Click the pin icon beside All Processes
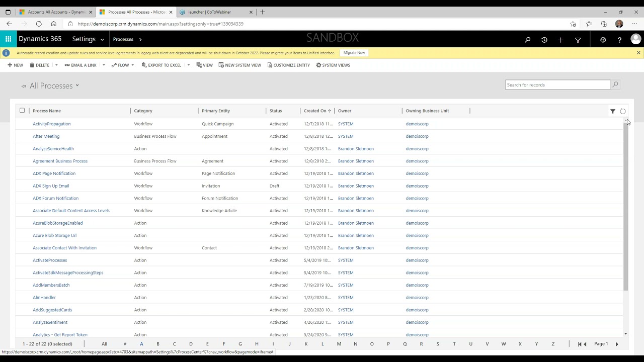The height and width of the screenshot is (362, 644). click(24, 86)
